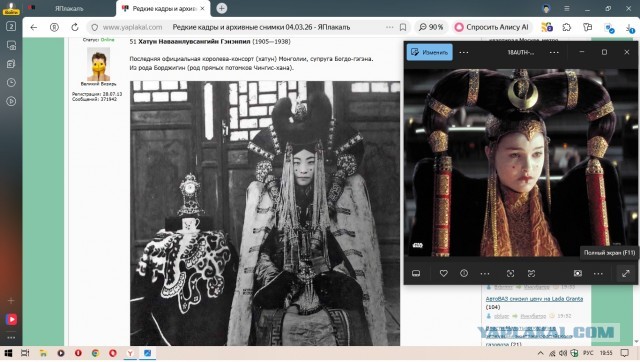Click the tray clock showing 19:55
This screenshot has height=362, width=640.
pyautogui.click(x=606, y=353)
